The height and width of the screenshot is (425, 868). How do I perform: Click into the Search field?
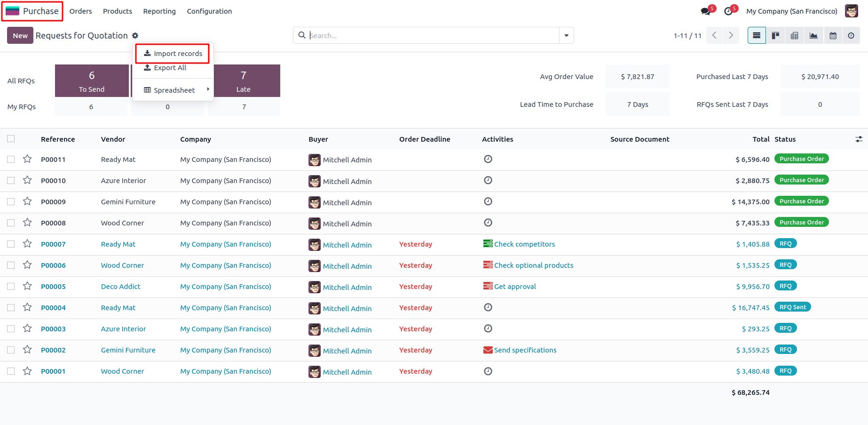click(x=433, y=36)
